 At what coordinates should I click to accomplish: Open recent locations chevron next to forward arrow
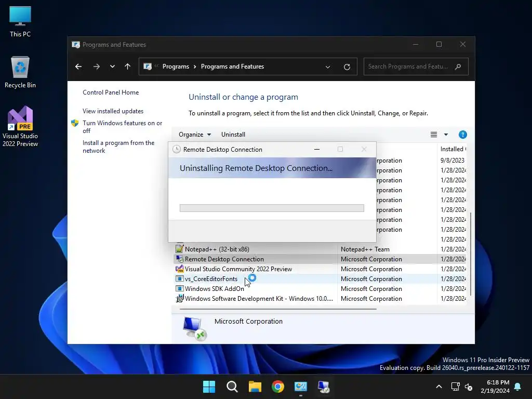pyautogui.click(x=112, y=66)
